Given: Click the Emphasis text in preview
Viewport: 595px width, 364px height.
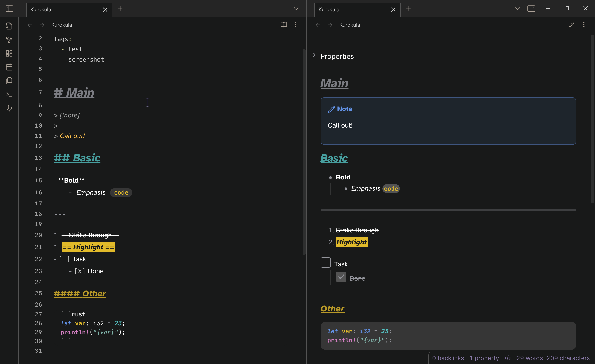Looking at the screenshot, I should [366, 188].
